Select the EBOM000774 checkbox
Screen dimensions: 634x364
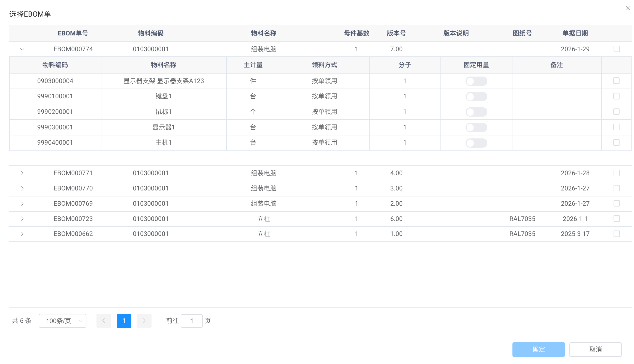[617, 49]
